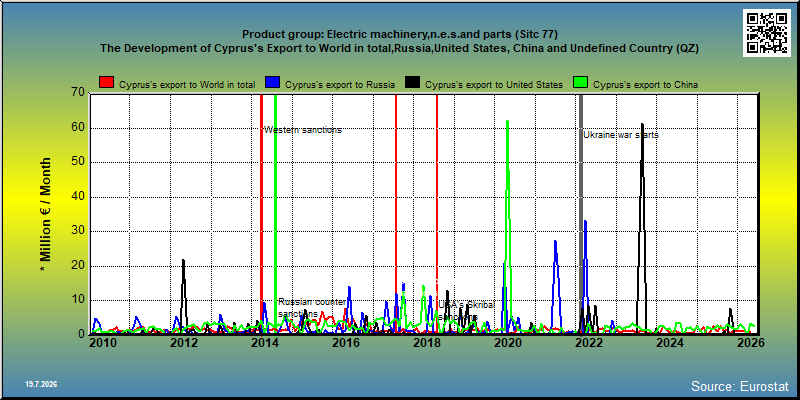Click the x-axis year label 2010
This screenshot has height=400, width=800.
103,343
